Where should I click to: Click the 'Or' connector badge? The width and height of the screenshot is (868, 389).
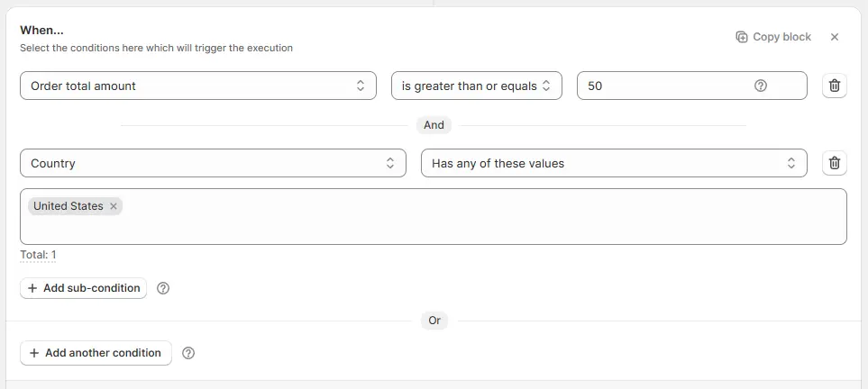[x=434, y=321]
